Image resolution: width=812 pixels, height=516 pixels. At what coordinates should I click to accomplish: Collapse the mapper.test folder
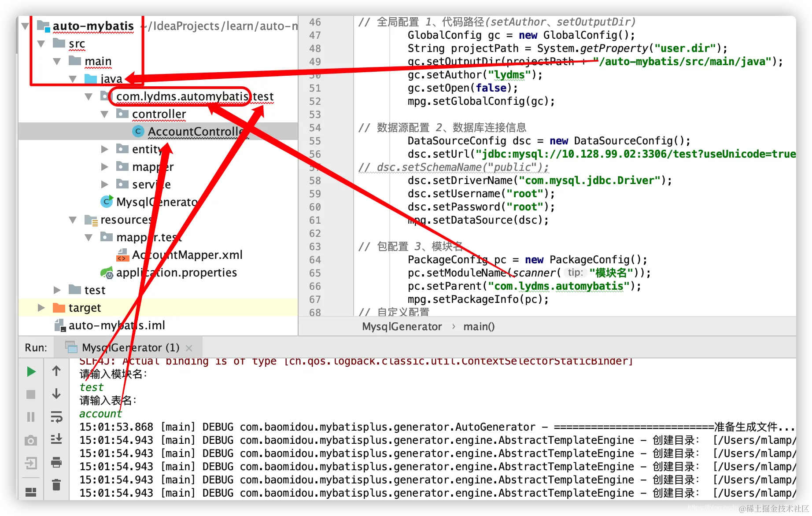click(x=89, y=237)
